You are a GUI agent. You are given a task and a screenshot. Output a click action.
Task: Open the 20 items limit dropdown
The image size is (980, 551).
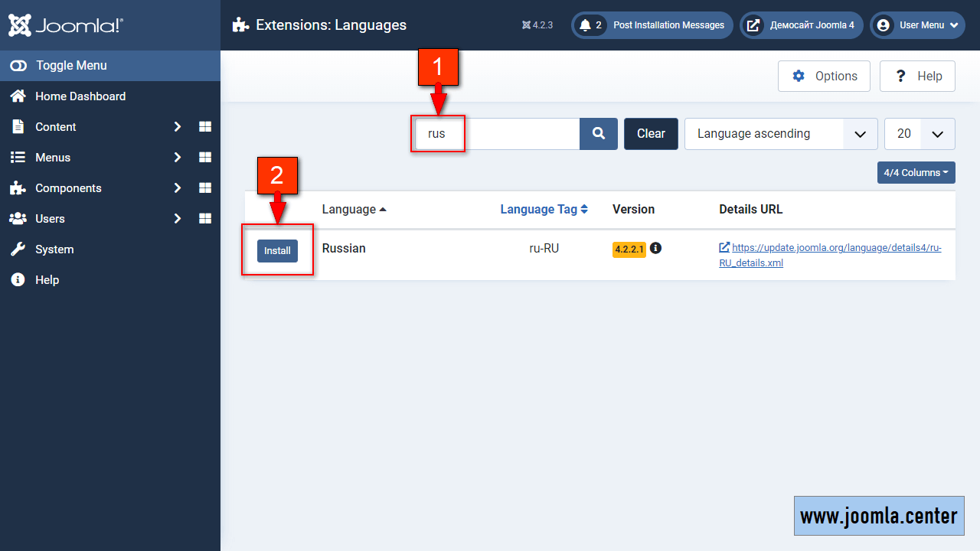coord(920,133)
